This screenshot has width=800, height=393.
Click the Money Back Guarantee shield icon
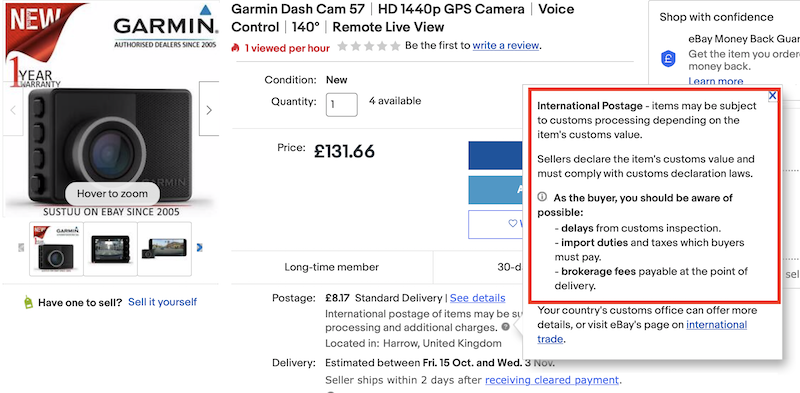[668, 58]
